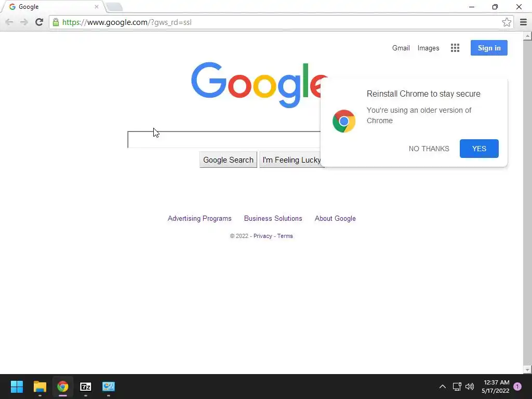This screenshot has width=532, height=399.
Task: Click the network tray icon
Action: tap(457, 387)
